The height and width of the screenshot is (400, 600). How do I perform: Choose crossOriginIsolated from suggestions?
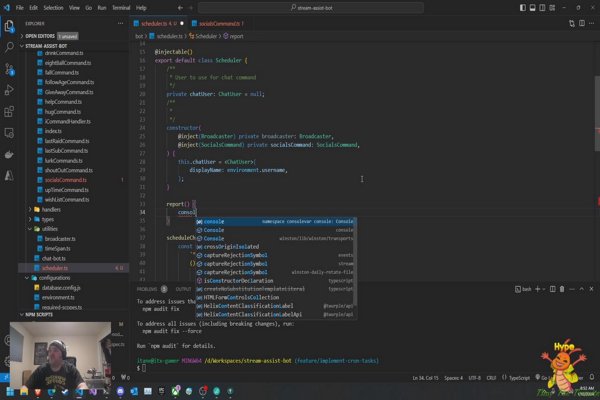276,247
